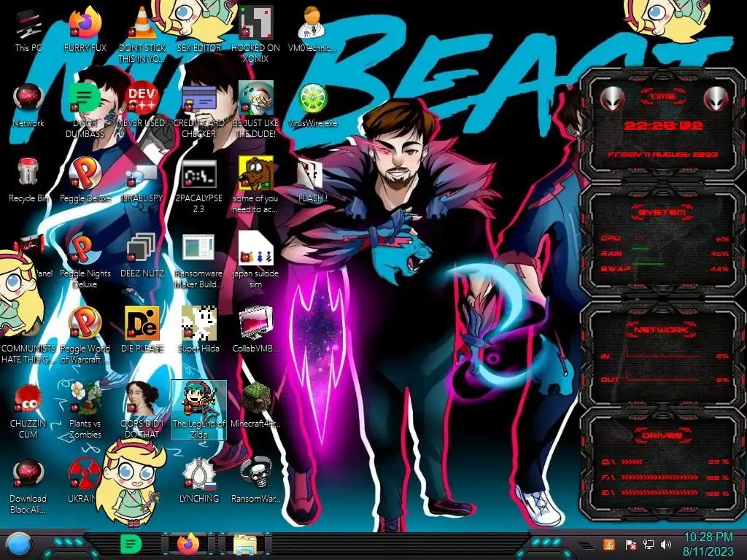Click the right alien head on the widget
Image resolution: width=747 pixels, height=560 pixels.
click(716, 98)
